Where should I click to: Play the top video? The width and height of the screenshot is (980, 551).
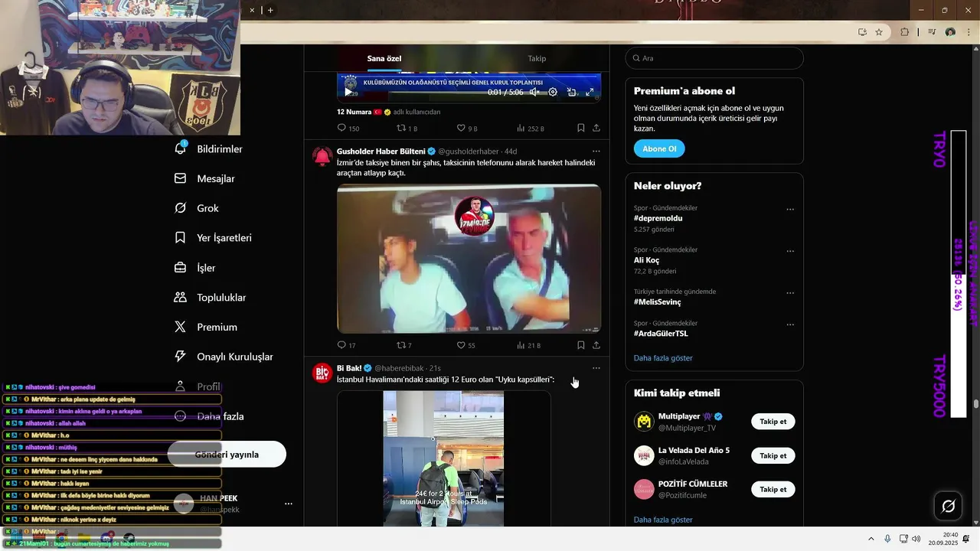348,92
